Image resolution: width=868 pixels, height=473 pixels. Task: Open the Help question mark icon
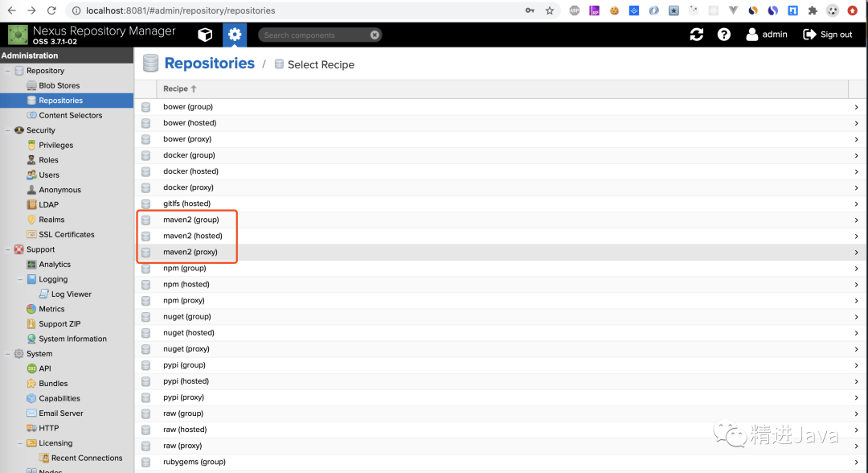coord(723,35)
